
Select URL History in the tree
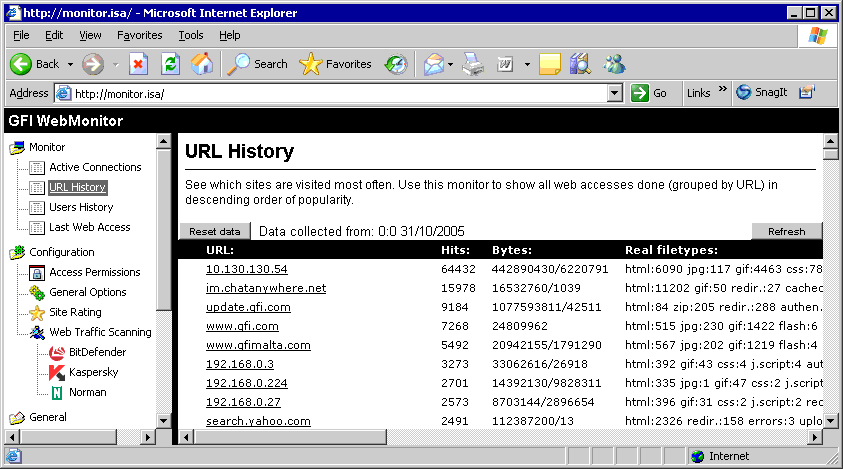point(77,188)
